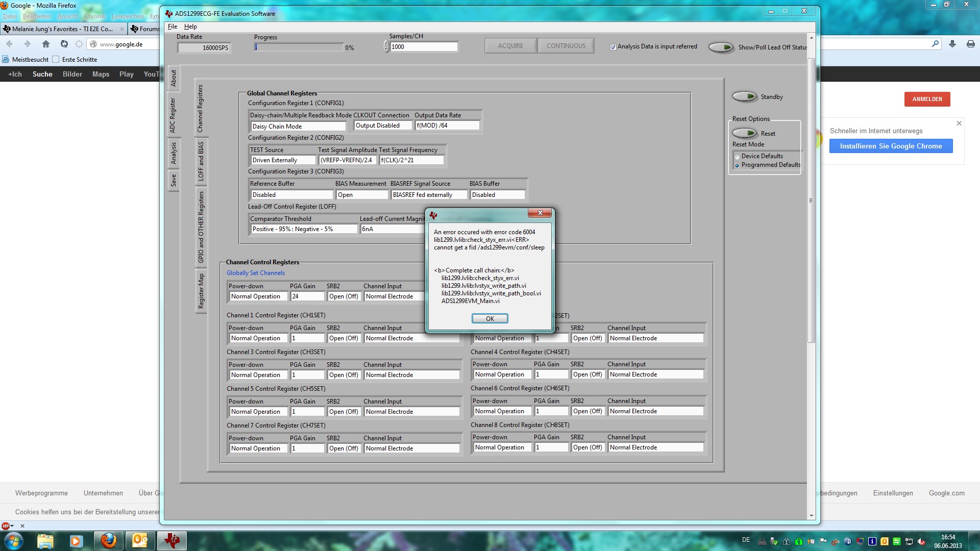Click OK in the error dialog

[x=489, y=318]
